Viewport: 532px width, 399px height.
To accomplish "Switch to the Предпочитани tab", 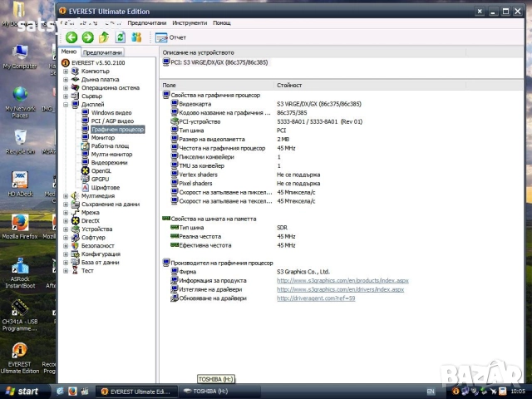I will point(102,52).
